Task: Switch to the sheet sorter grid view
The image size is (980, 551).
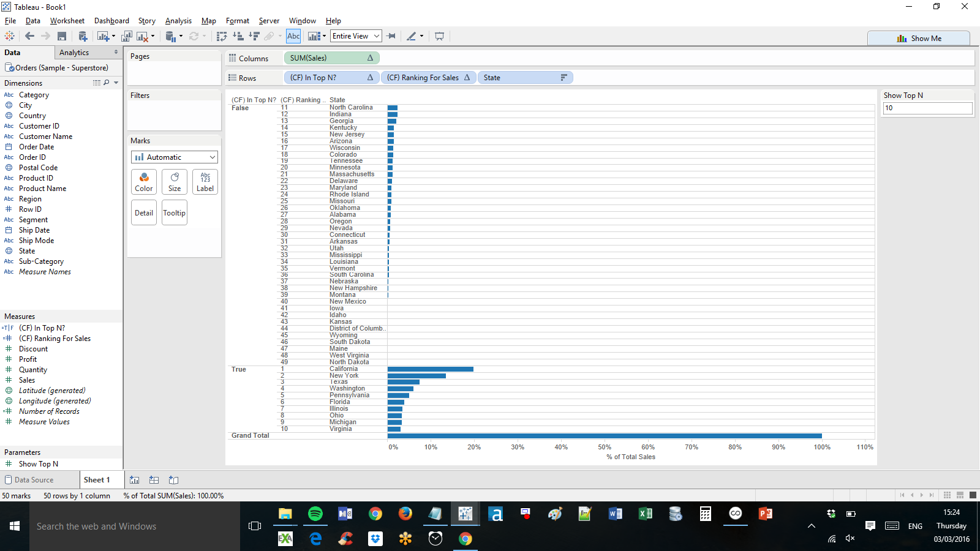Action: (947, 495)
